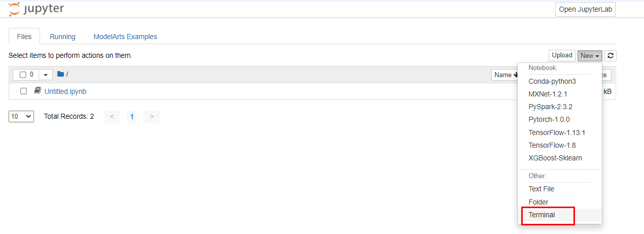
Task: Click the refresh file list icon
Action: (611, 56)
